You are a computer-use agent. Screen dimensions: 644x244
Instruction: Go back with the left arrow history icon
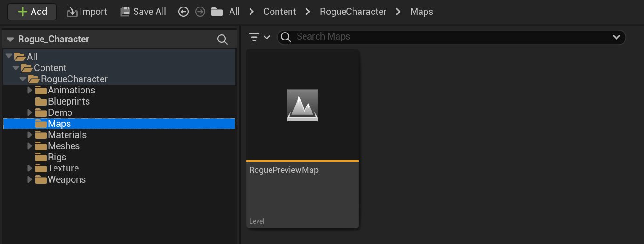[x=183, y=12]
